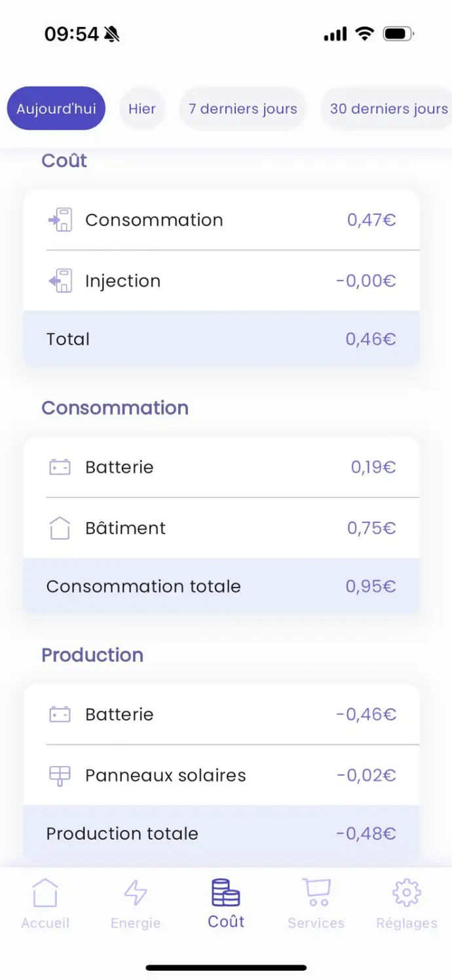
Task: Tap the Total cost row
Action: (221, 339)
